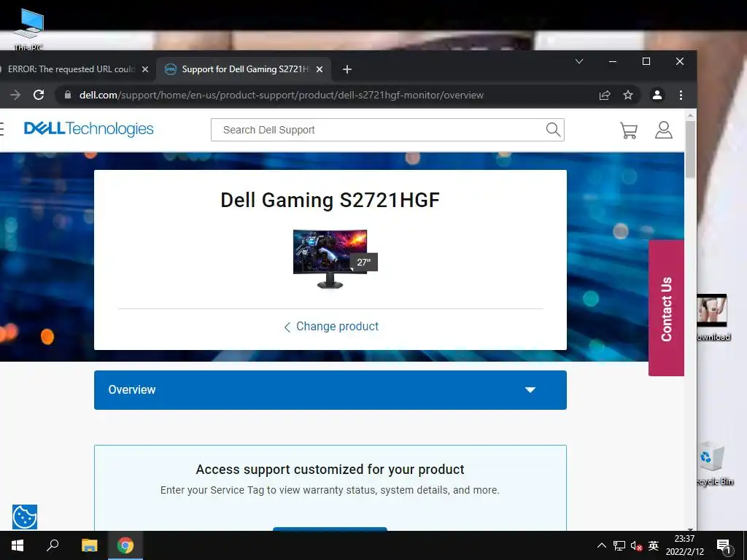The height and width of the screenshot is (560, 747).
Task: Click the page vertical scrollbar thumb
Action: [690, 150]
